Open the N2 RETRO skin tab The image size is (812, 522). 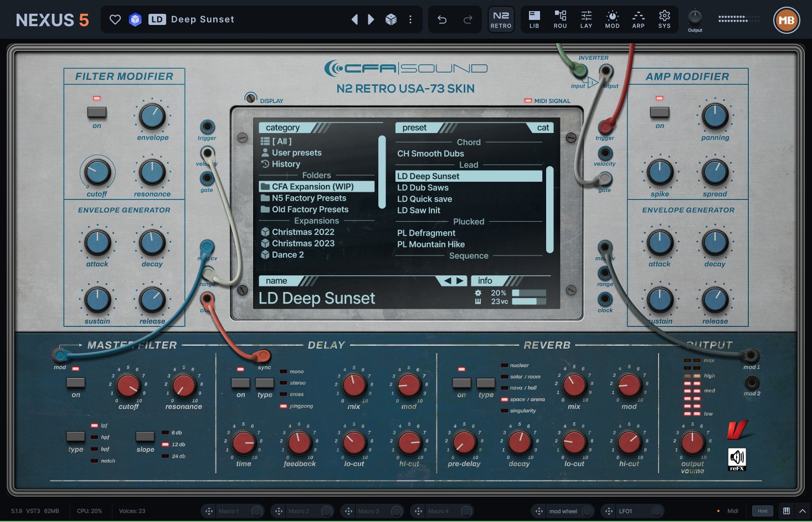[501, 19]
